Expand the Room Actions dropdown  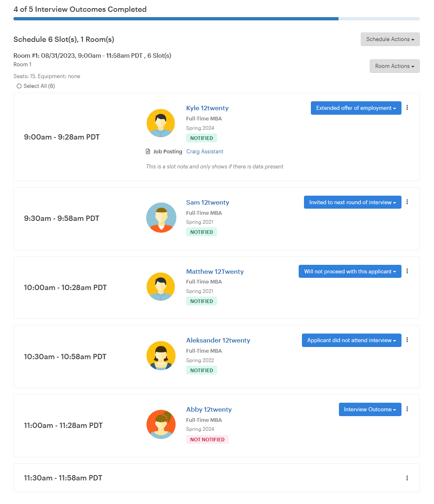[395, 66]
